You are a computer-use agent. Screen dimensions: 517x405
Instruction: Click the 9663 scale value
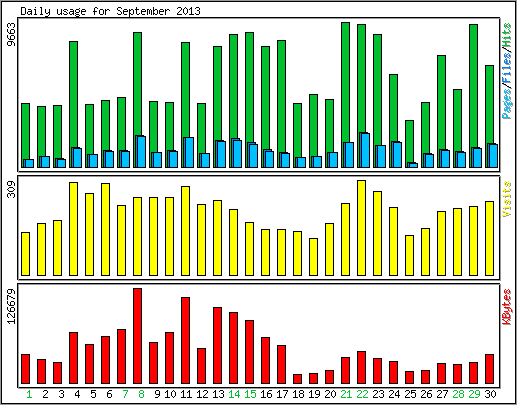(11, 35)
